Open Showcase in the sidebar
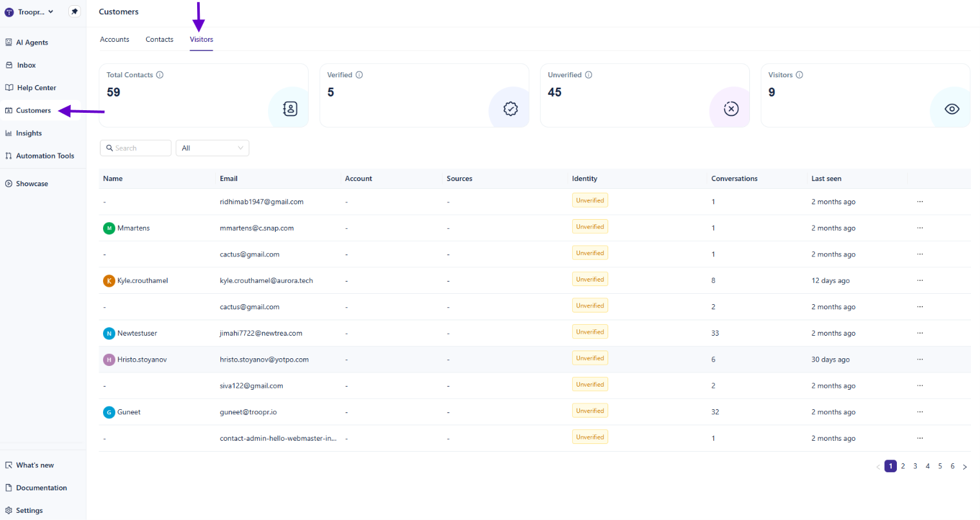 click(x=26, y=184)
